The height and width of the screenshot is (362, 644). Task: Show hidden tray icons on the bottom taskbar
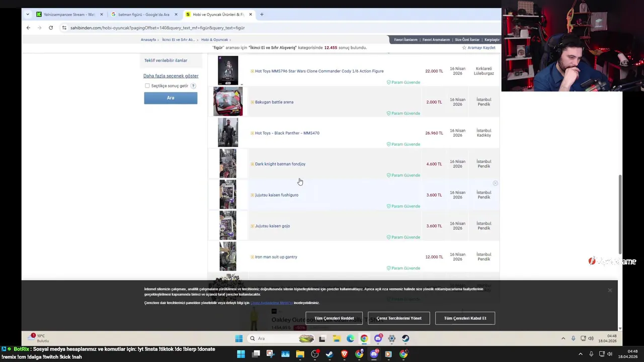[x=580, y=354]
